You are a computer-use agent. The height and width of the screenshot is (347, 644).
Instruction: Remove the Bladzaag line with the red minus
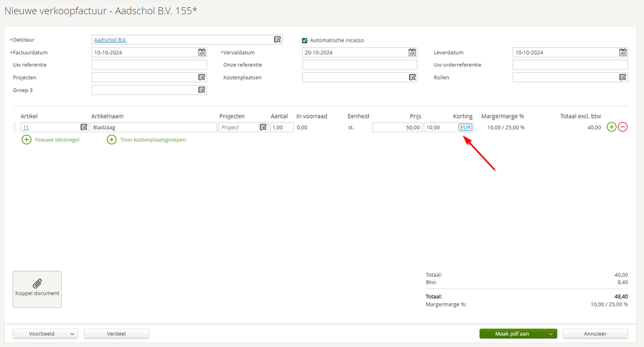click(623, 127)
